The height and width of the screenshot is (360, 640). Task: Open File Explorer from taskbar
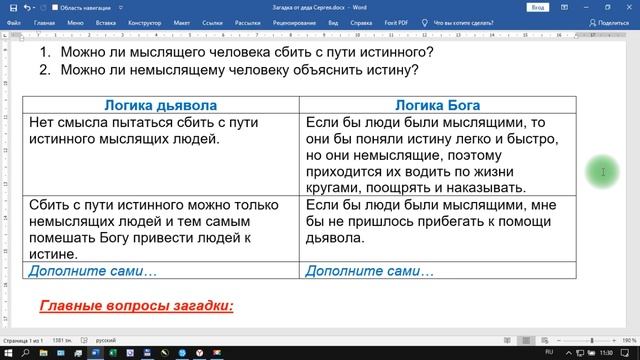[43, 353]
